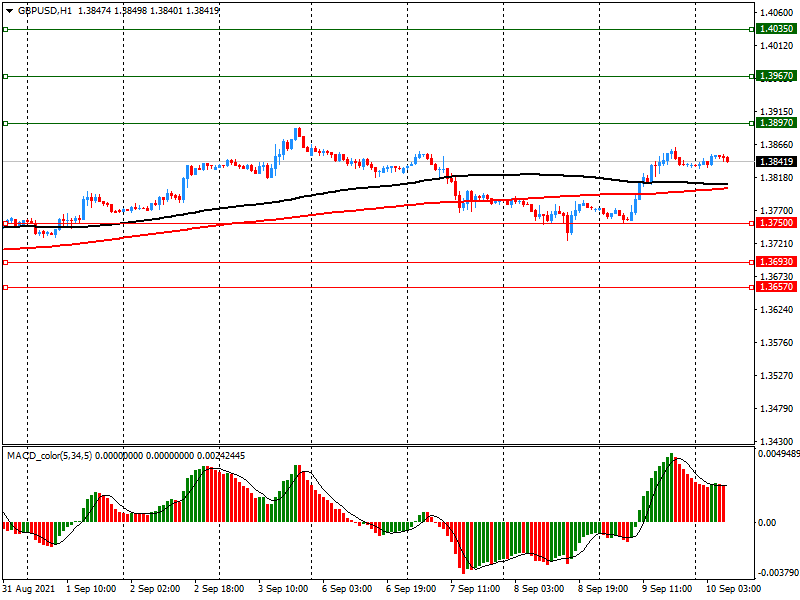Screen dimensions: 800x600
Task: Click right square handle of 1.36930 line
Action: coord(752,262)
